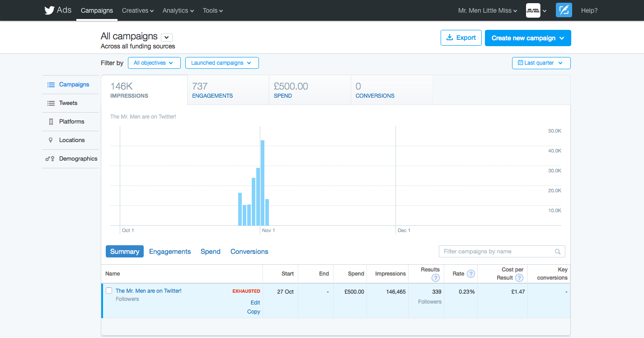The width and height of the screenshot is (644, 338).
Task: Open the Help? link
Action: click(x=589, y=10)
